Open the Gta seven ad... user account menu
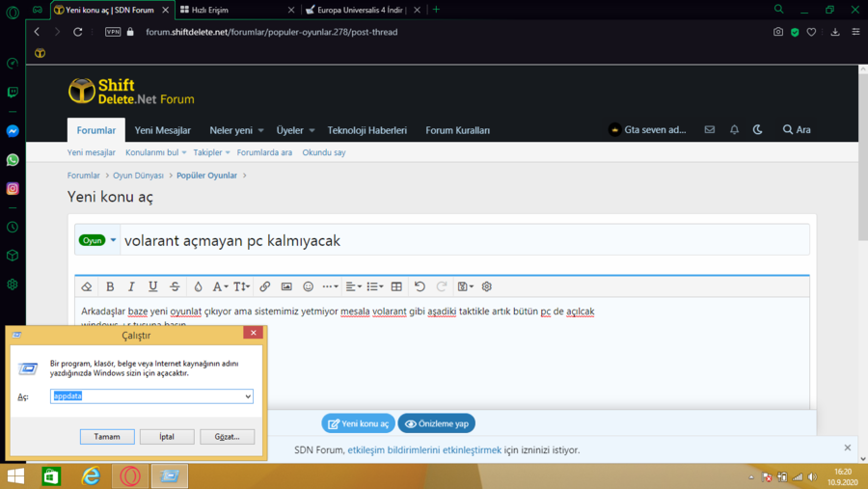Screen dimensions: 868x489 pos(647,129)
